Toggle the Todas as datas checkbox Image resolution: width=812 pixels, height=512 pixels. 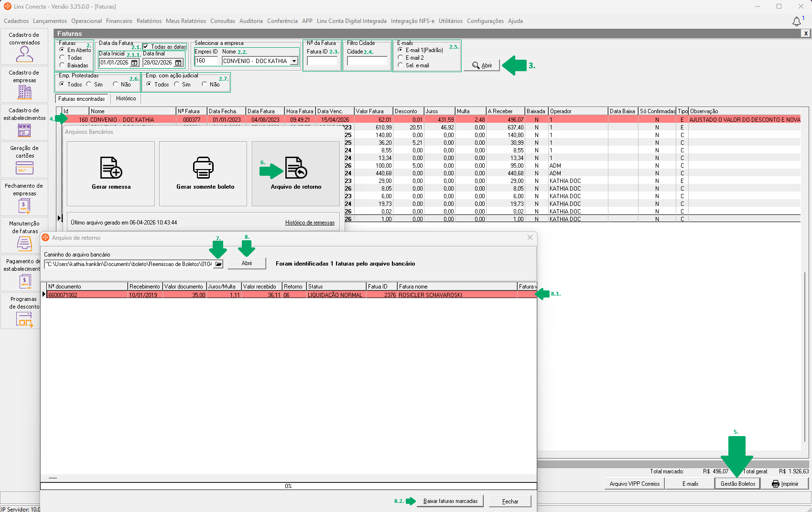(x=146, y=47)
